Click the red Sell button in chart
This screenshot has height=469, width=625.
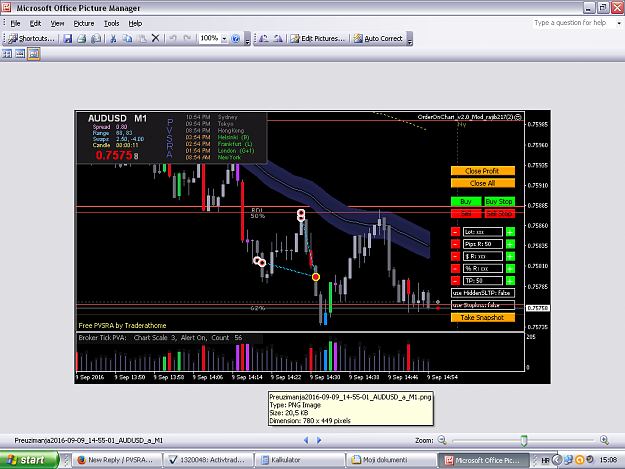tap(466, 214)
